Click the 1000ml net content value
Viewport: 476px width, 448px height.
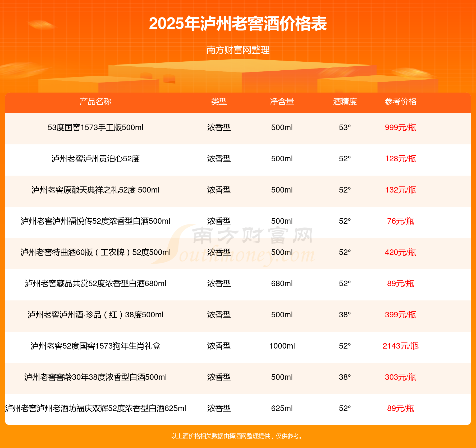[x=282, y=346]
